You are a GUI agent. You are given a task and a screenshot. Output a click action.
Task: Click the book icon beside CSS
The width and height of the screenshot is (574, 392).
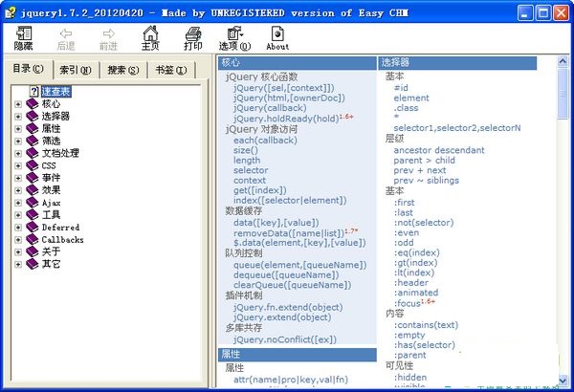coord(33,165)
